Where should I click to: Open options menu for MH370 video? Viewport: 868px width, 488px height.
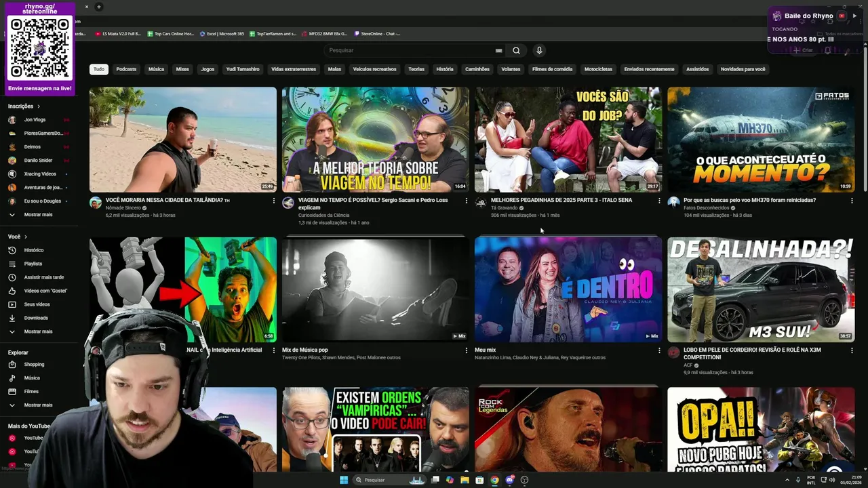[x=852, y=201]
